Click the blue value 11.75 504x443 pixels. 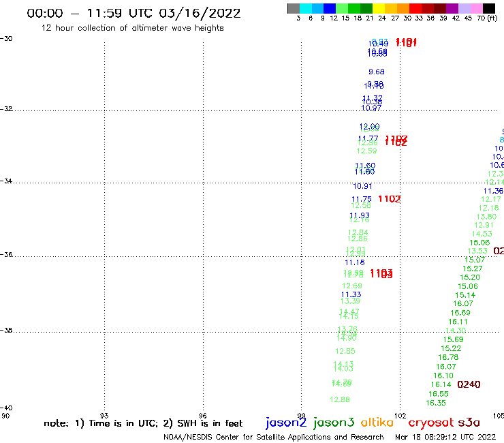pyautogui.click(x=362, y=199)
